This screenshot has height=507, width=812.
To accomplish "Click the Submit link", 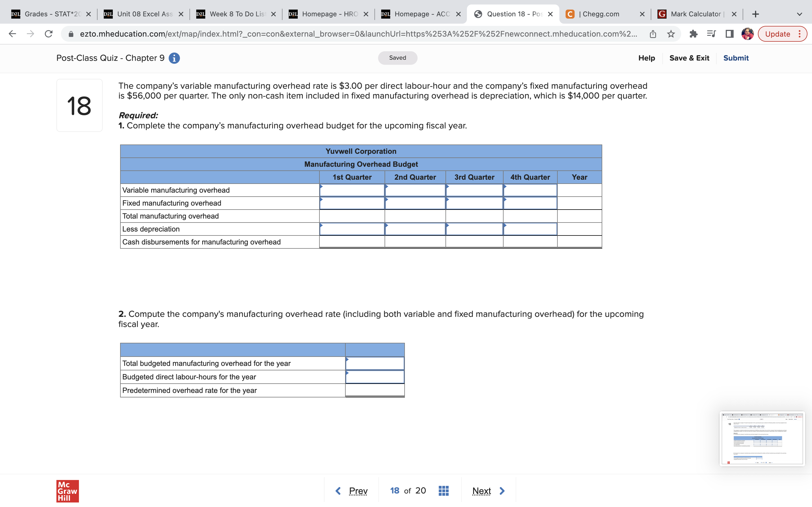I will pyautogui.click(x=736, y=58).
